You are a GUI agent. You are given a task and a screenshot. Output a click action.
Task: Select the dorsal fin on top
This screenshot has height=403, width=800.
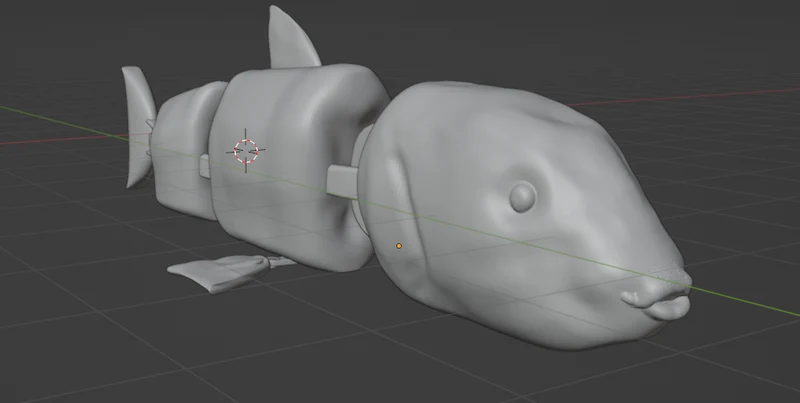(291, 41)
